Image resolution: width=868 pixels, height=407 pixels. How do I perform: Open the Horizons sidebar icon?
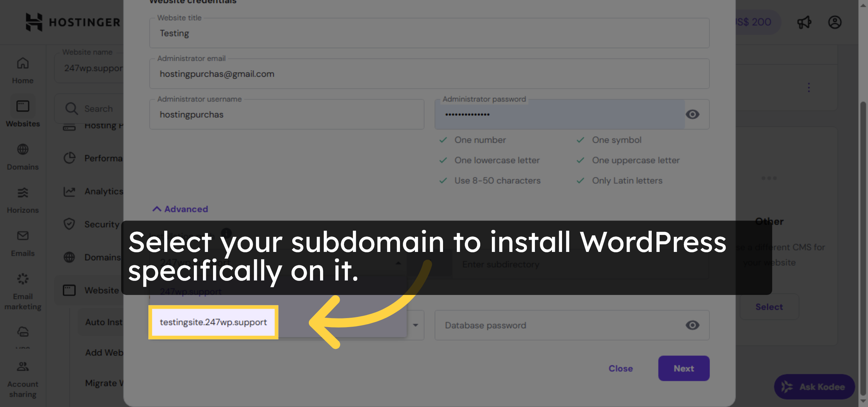coord(22,193)
